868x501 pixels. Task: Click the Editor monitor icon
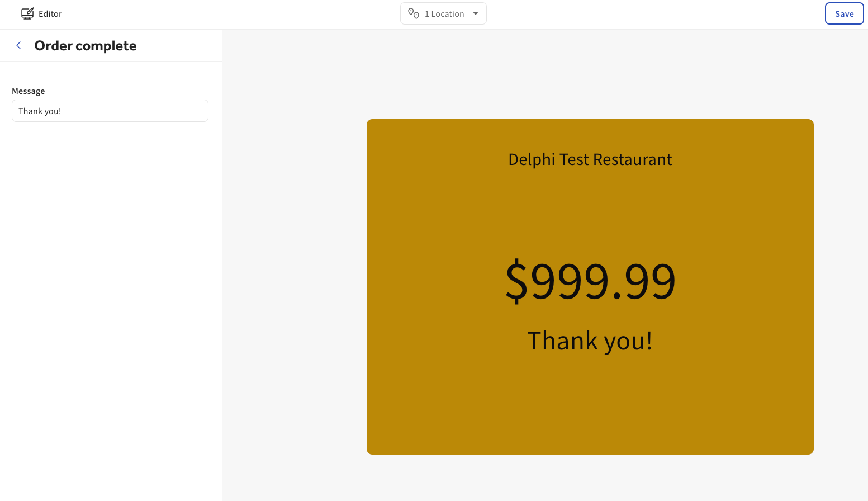coord(27,14)
